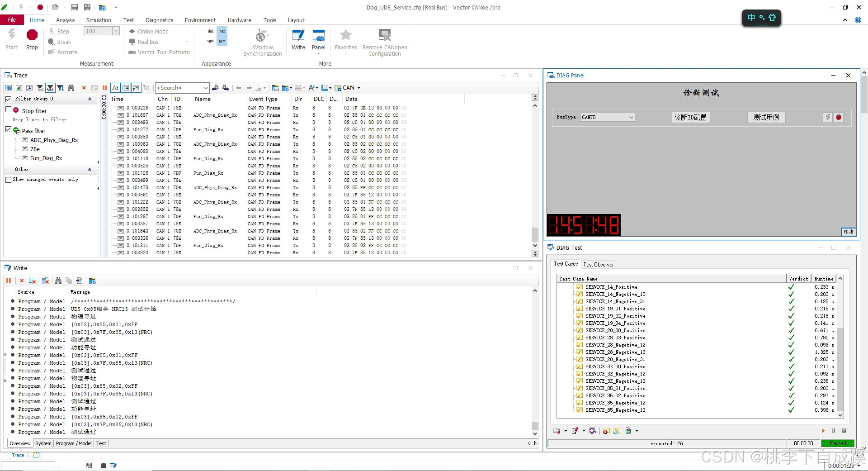
Task: Expand the Online Mode dropdown
Action: tap(187, 31)
